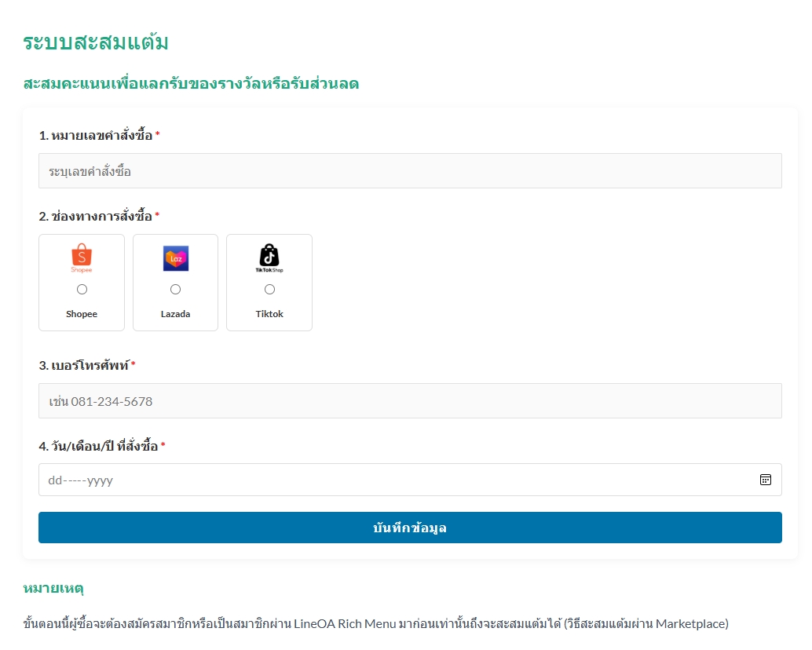This screenshot has width=812, height=650.
Task: Click the "1. หมายเลขคำสั่งซื้อ" field label
Action: coord(96,136)
